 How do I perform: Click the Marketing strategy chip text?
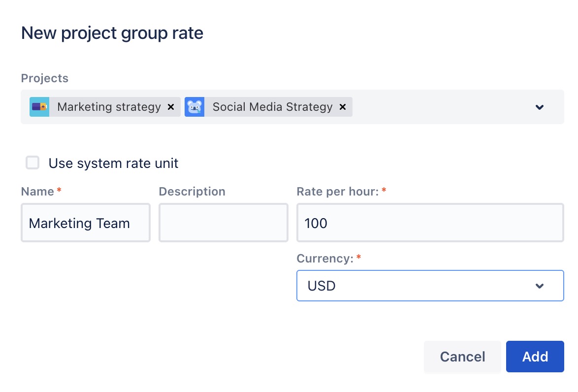[109, 107]
